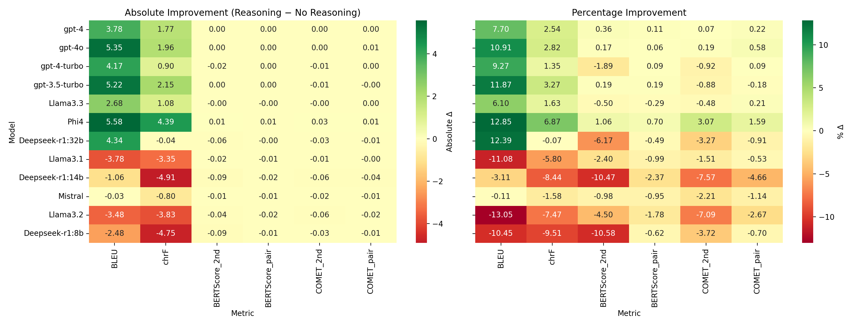Click the Deepseek-r1:32b BLEU cell showing 12.39
Viewport: 868px width, 326px height.
[501, 140]
